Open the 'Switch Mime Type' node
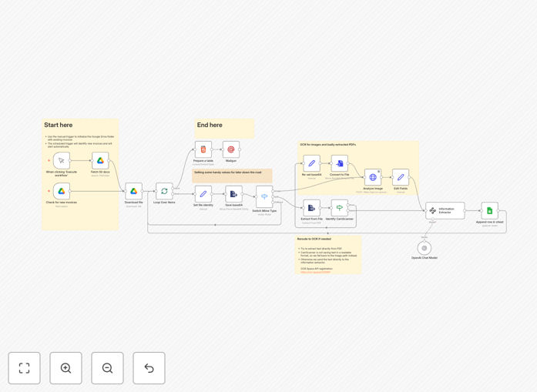The image size is (537, 392). click(x=264, y=197)
